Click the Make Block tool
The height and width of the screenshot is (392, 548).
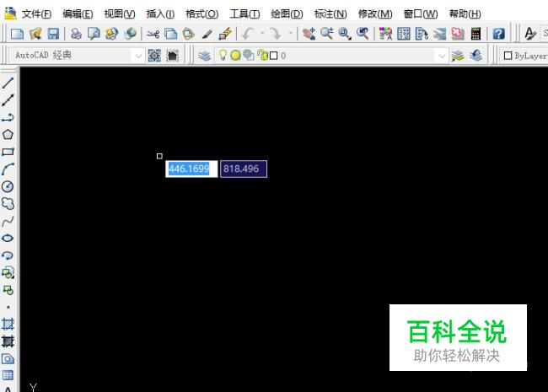coord(8,290)
